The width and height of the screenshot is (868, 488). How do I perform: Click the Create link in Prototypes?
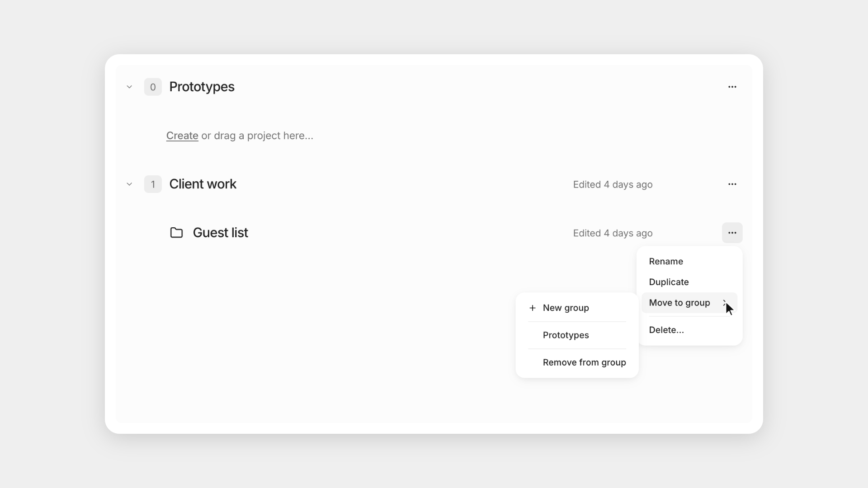coord(182,136)
